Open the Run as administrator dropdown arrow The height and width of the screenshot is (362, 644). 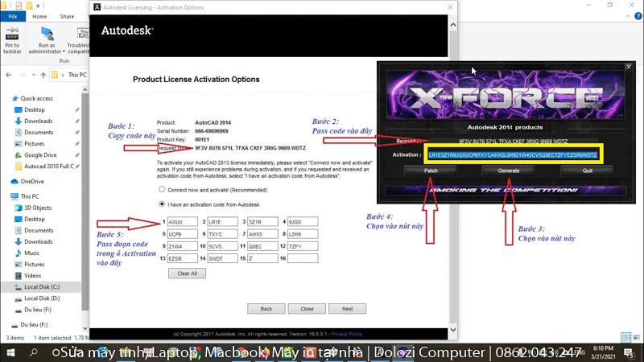coord(64,51)
